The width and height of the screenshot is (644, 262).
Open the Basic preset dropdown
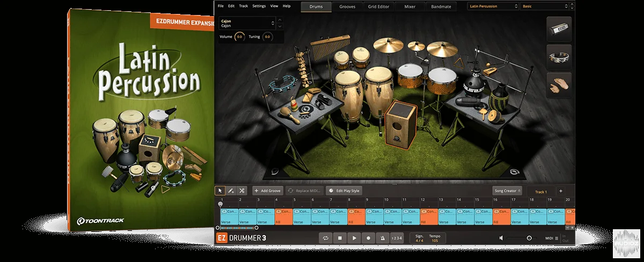(x=544, y=6)
